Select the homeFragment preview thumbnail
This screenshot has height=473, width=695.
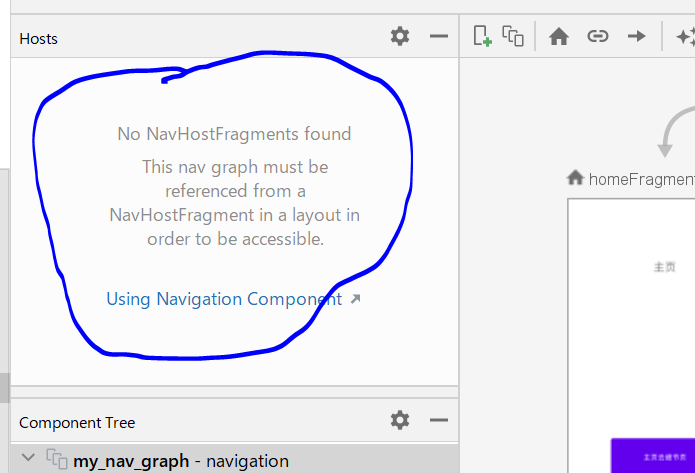(631, 336)
